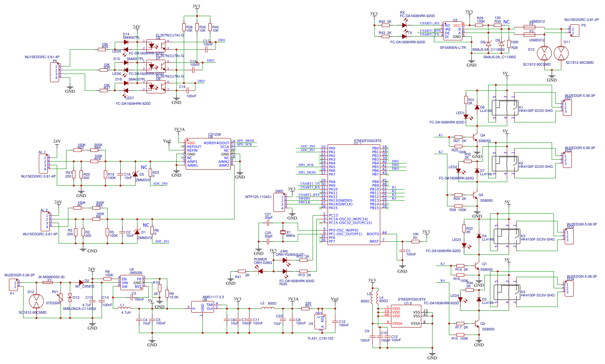Select the U3 RS485 transceiver body
Viewport: 605px width, 364px height.
coord(453,31)
